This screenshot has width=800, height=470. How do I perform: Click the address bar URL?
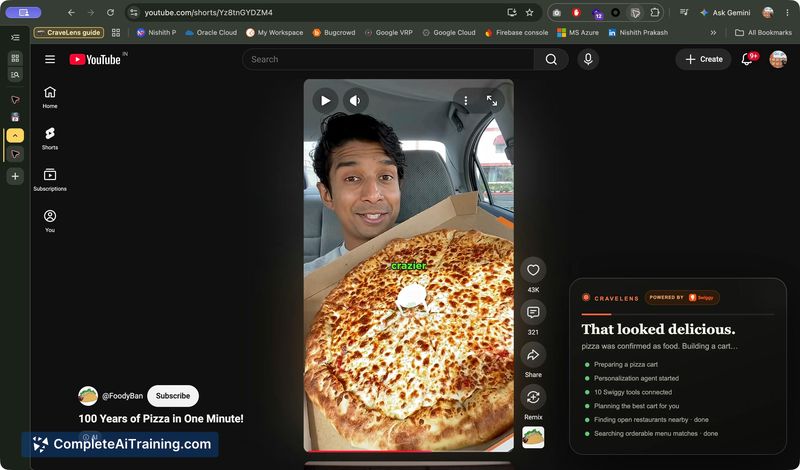(209, 12)
